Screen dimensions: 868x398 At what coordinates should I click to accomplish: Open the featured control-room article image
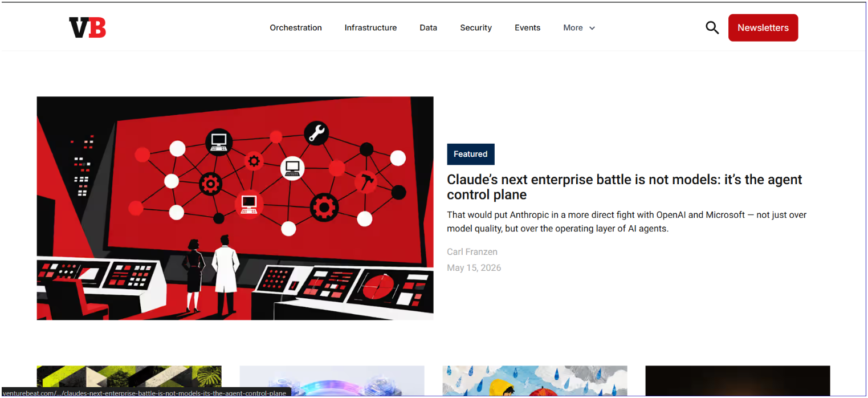click(x=235, y=208)
